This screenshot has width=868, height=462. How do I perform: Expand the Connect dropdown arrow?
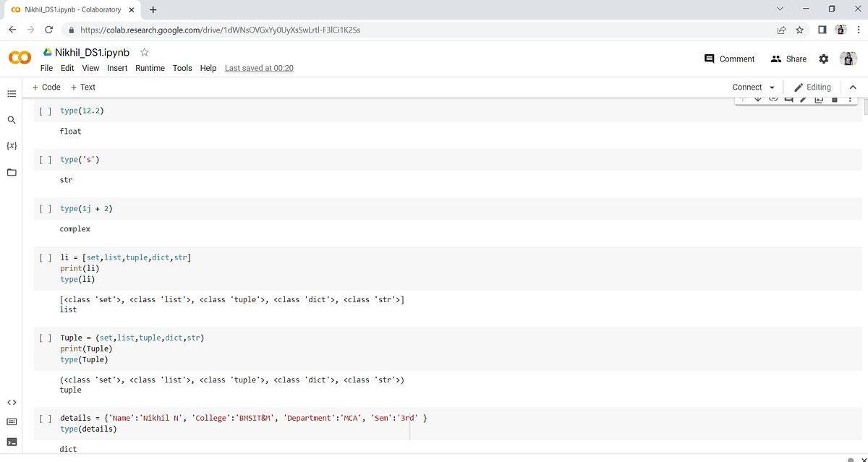pyautogui.click(x=772, y=87)
